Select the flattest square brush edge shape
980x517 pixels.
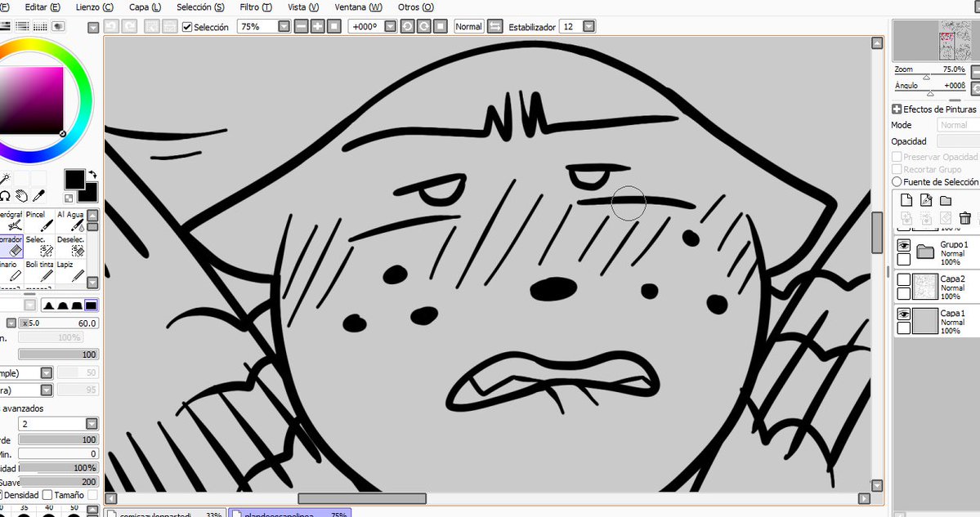pyautogui.click(x=92, y=305)
